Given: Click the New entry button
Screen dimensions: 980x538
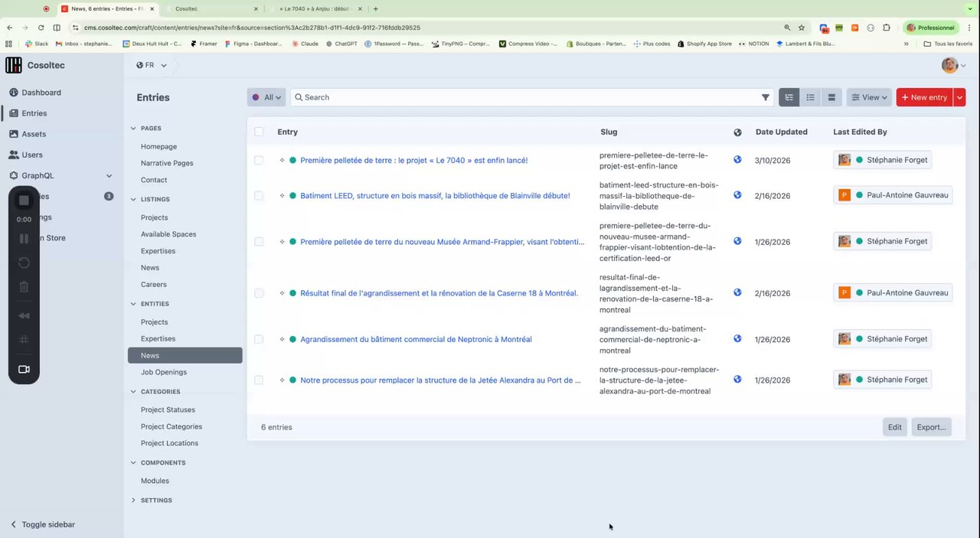Looking at the screenshot, I should 924,97.
